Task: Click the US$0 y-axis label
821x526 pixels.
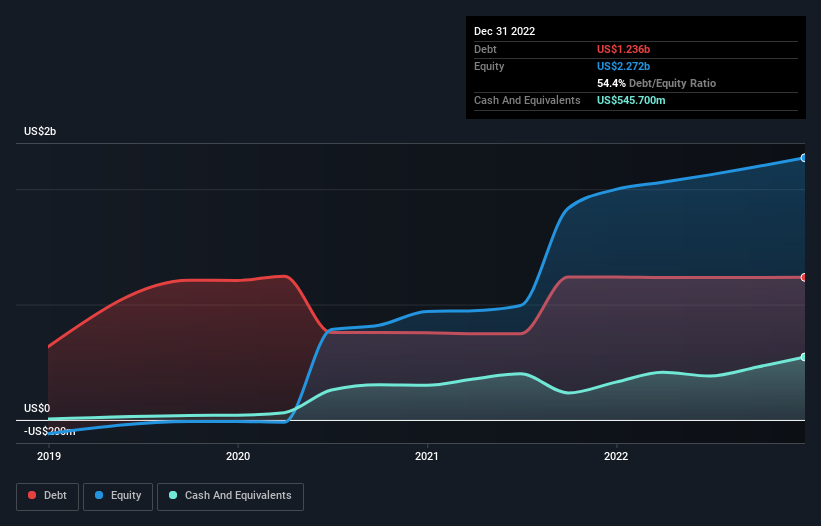Action: 37,408
